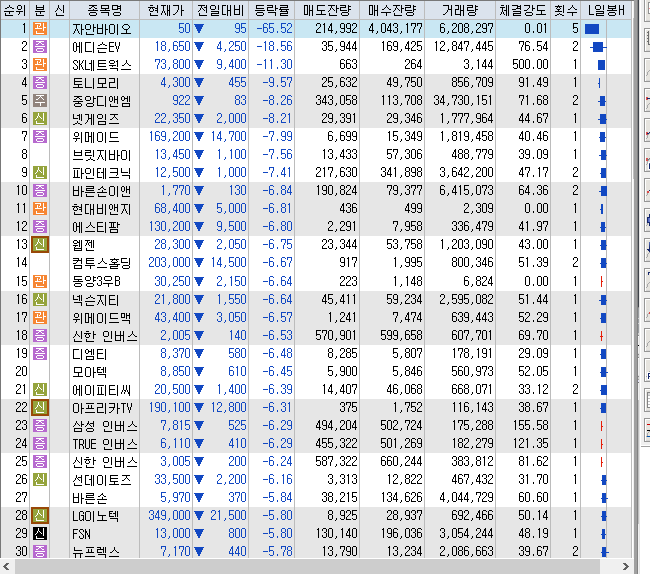This screenshot has width=650, height=574.
Task: Click the 4,044,729 volume cell for 바른손
Action: 466,497
